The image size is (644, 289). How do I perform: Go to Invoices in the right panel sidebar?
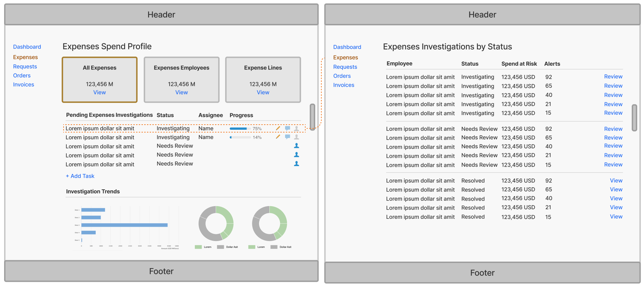pyautogui.click(x=344, y=85)
